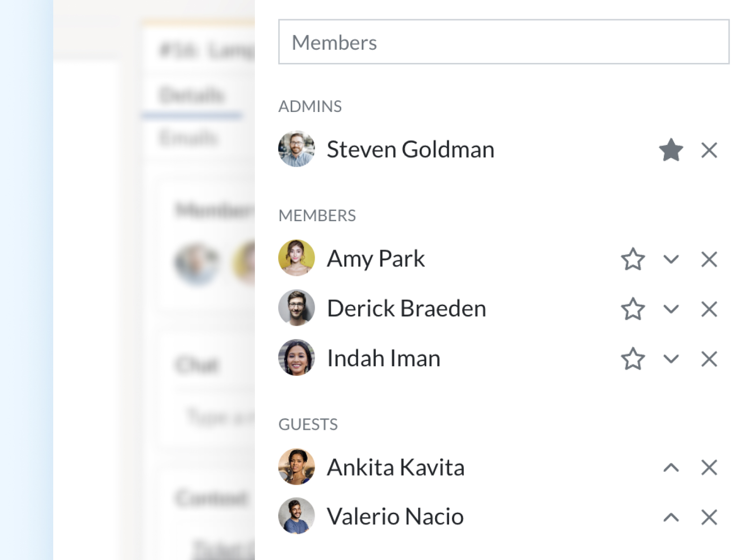Demote Amy Park using down chevron
747x560 pixels.
click(671, 259)
